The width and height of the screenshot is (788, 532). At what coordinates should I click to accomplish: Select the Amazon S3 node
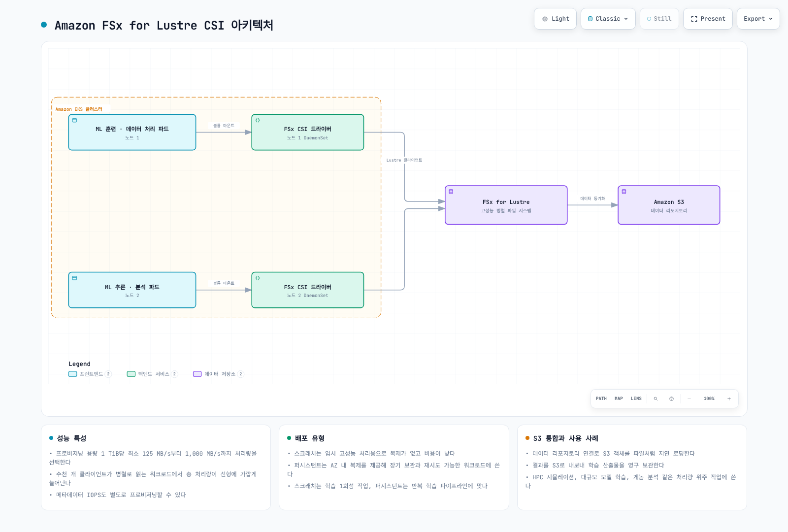coord(669,205)
